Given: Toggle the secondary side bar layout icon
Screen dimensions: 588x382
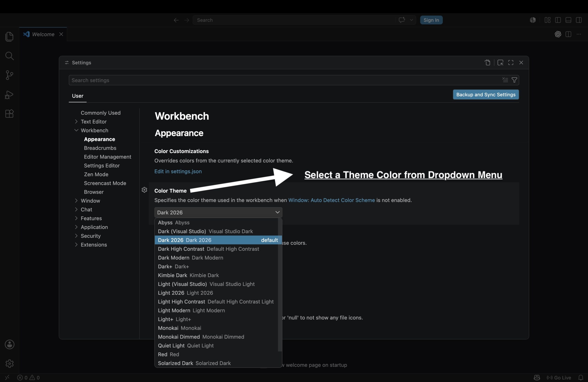Looking at the screenshot, I should (x=579, y=20).
